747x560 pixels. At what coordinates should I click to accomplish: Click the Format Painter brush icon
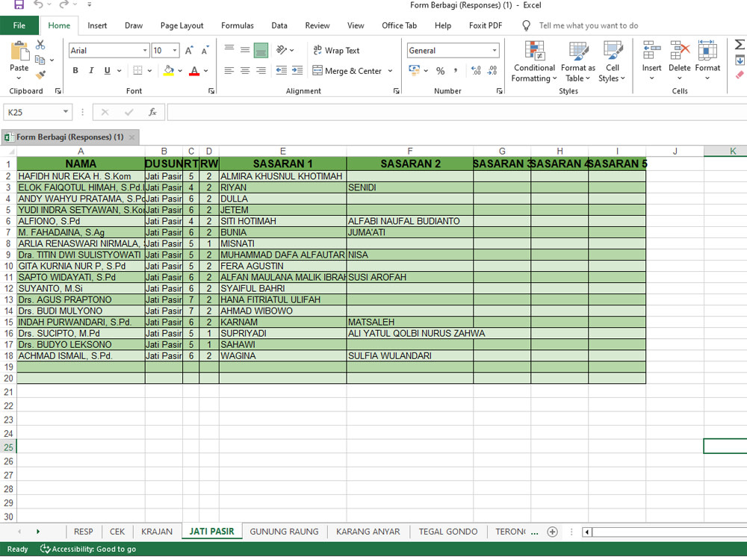point(40,75)
